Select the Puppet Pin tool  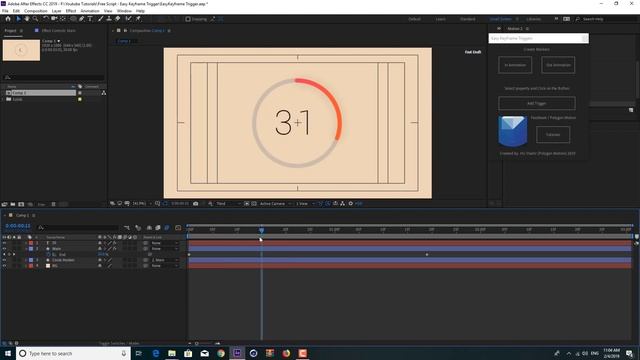pos(138,19)
